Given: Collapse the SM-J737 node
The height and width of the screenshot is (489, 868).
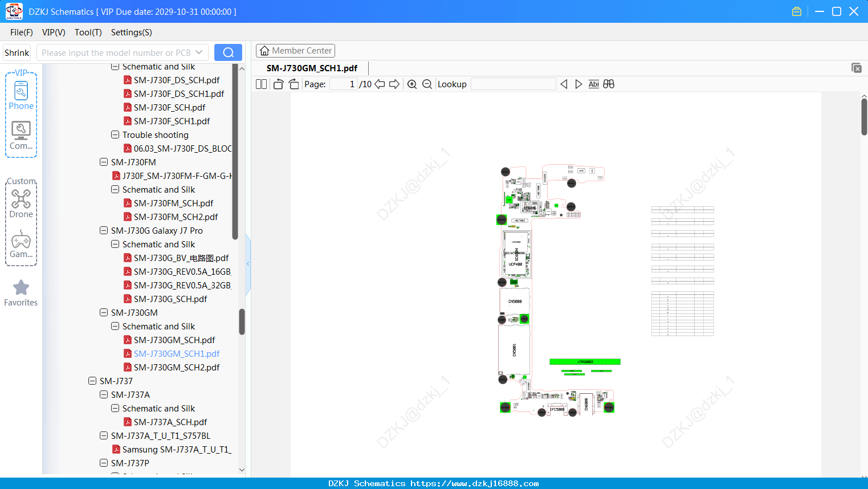Looking at the screenshot, I should (92, 381).
